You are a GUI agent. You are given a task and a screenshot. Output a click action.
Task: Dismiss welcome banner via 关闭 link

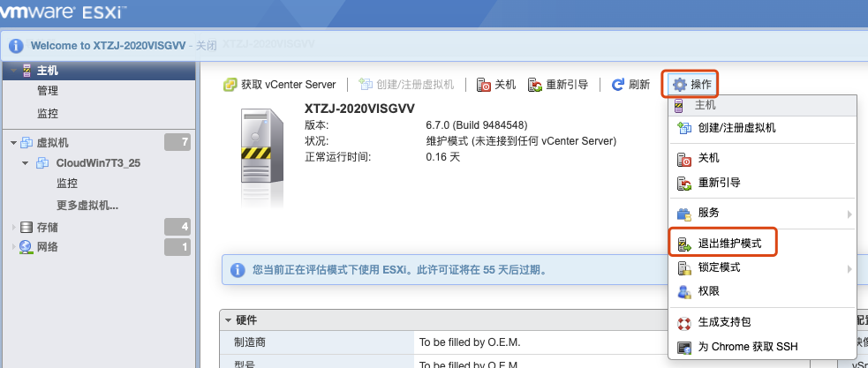point(206,45)
